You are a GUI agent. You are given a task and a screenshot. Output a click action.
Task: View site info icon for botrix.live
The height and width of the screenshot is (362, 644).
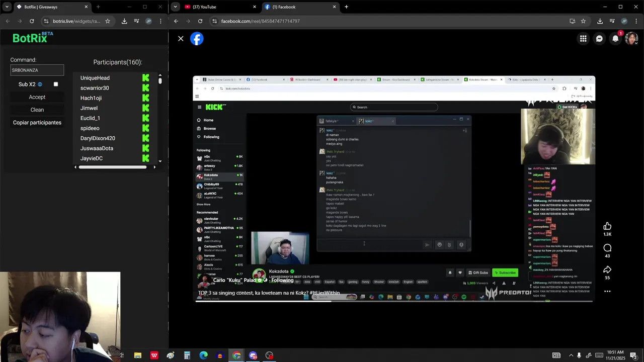[46, 21]
